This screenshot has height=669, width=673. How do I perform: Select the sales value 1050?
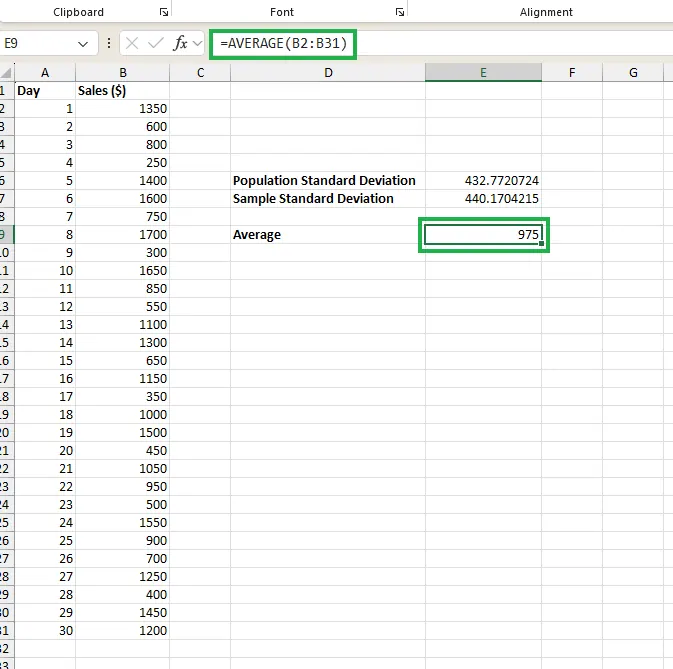[123, 469]
